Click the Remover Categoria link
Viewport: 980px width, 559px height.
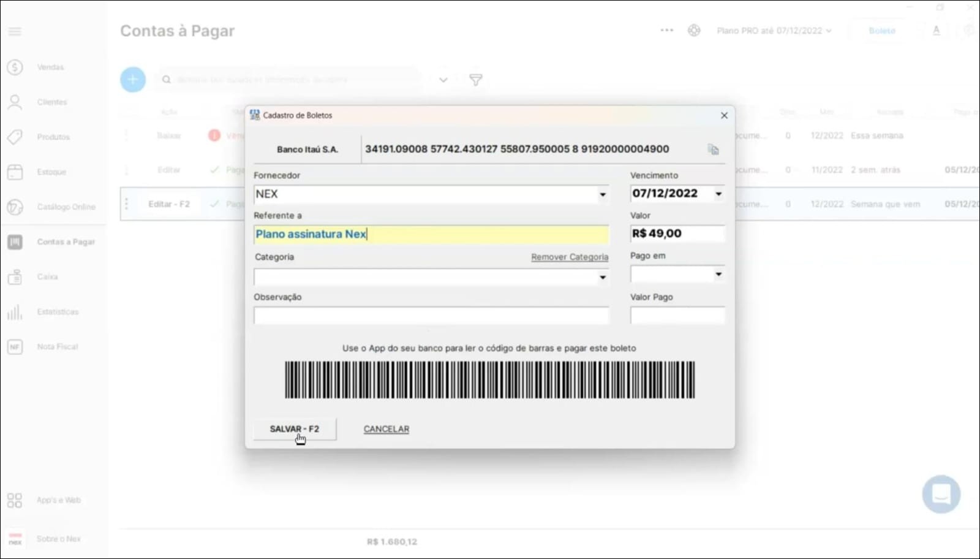coord(570,257)
